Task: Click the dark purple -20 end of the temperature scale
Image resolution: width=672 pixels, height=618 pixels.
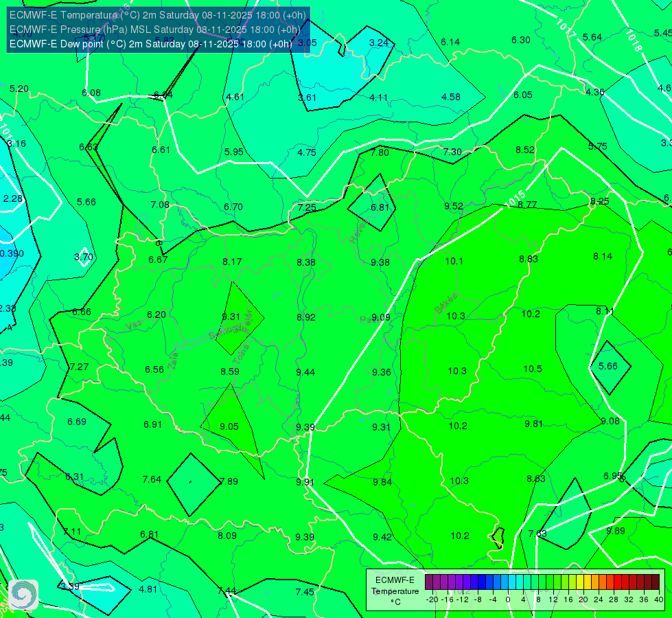Action: (428, 582)
